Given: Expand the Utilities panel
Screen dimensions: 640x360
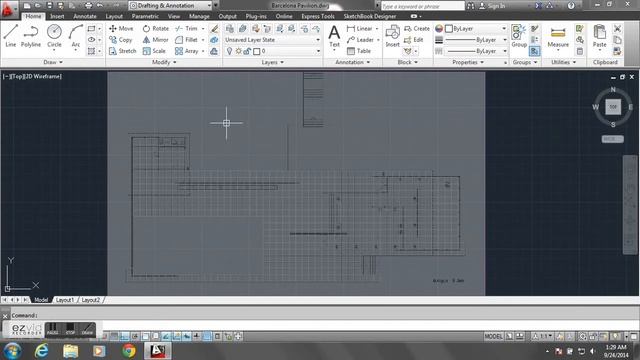Looking at the screenshot, I should (564, 62).
